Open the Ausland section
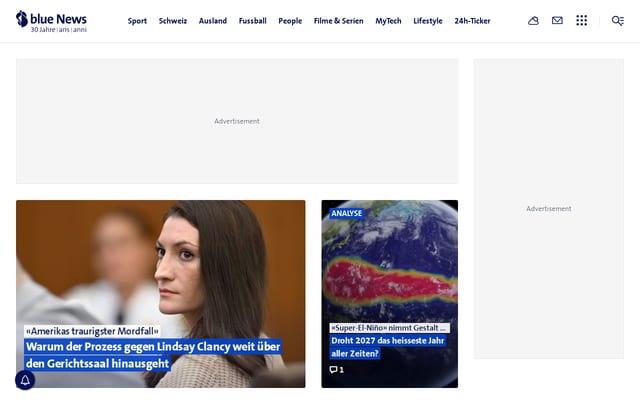Viewport: 640px width, 400px height. pyautogui.click(x=213, y=21)
